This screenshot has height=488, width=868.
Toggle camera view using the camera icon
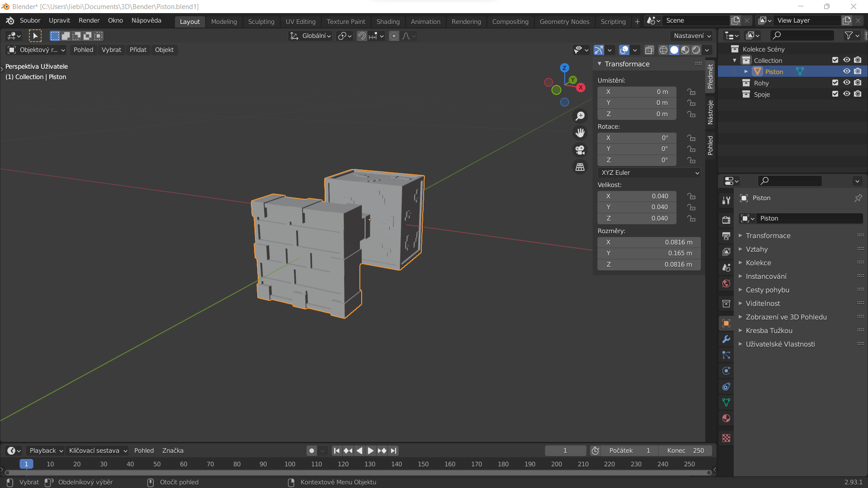(x=580, y=150)
